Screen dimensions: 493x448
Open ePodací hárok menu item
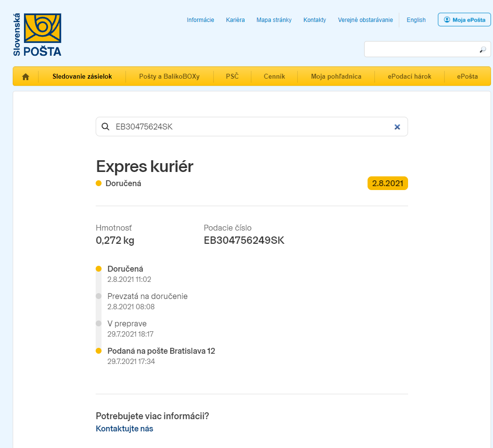tap(410, 77)
